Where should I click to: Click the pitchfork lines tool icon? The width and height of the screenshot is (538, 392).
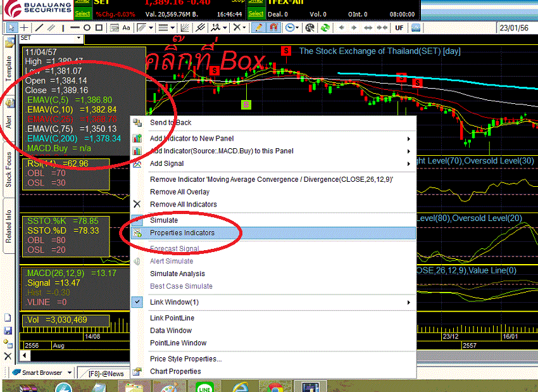click(200, 28)
